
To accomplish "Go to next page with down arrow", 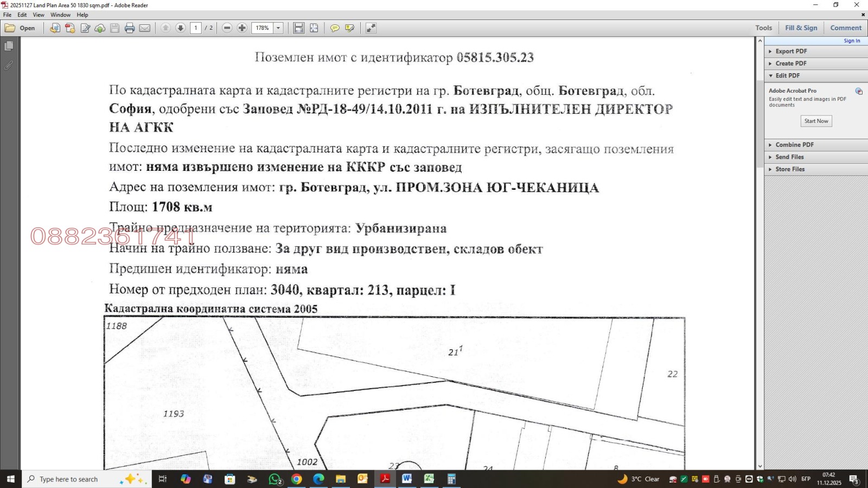I will pos(181,28).
